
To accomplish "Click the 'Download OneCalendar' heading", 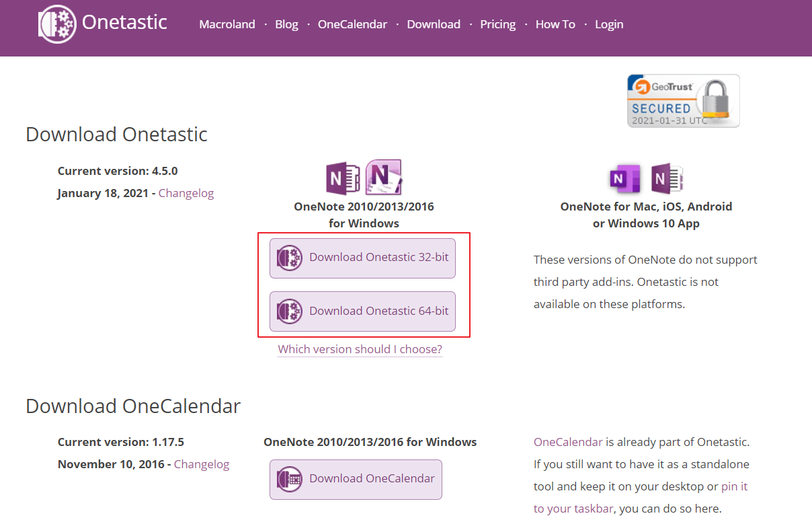I will 133,406.
